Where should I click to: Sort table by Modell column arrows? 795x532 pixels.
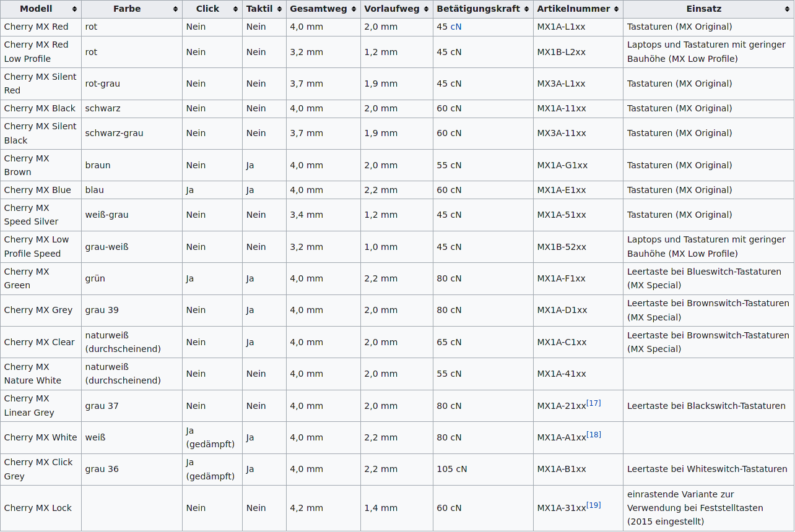tap(75, 9)
